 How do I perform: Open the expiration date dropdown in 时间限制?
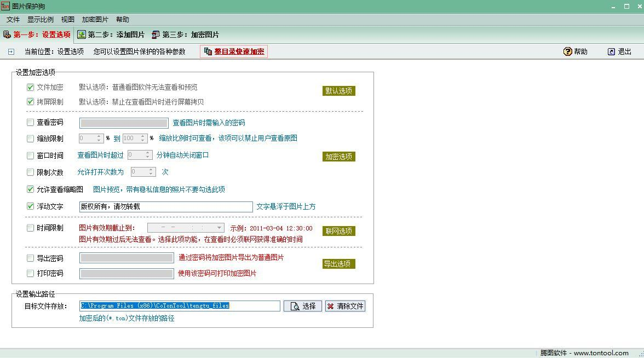click(x=218, y=228)
